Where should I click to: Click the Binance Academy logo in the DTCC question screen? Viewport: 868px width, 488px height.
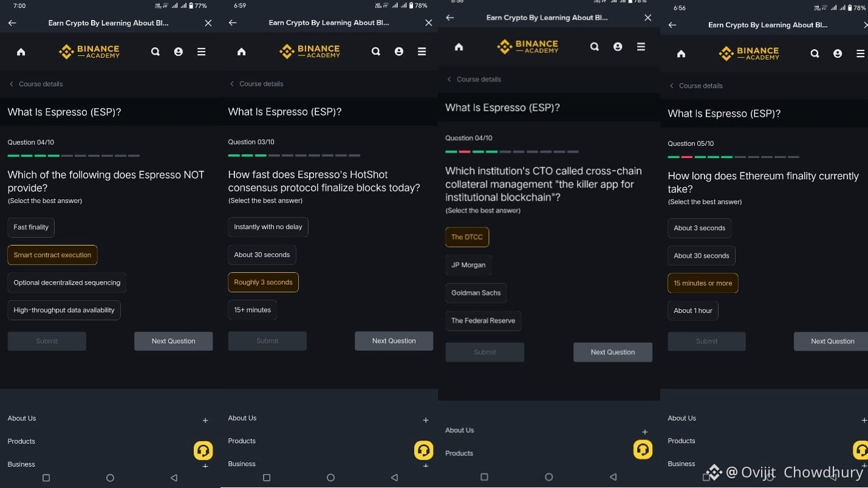point(528,47)
